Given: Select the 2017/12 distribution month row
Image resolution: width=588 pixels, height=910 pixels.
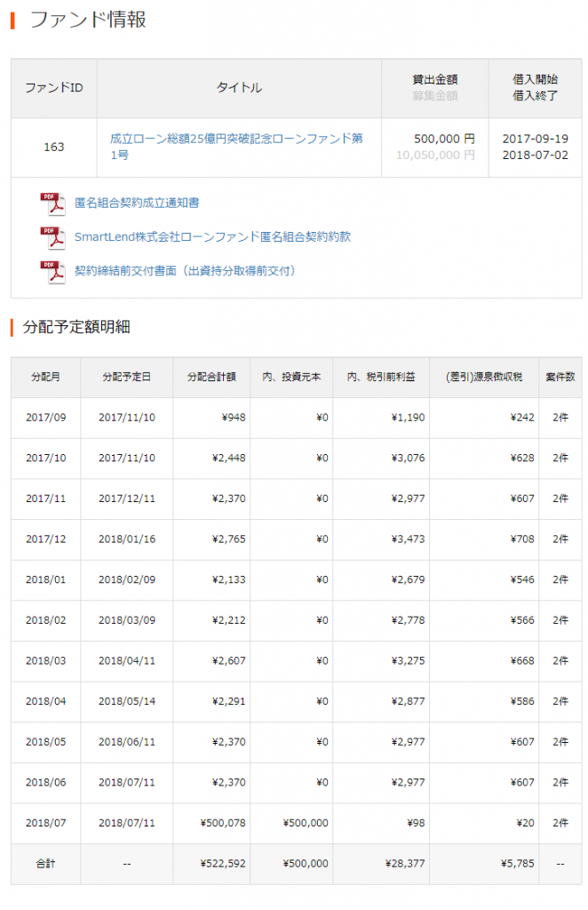Looking at the screenshot, I should coord(45,539).
